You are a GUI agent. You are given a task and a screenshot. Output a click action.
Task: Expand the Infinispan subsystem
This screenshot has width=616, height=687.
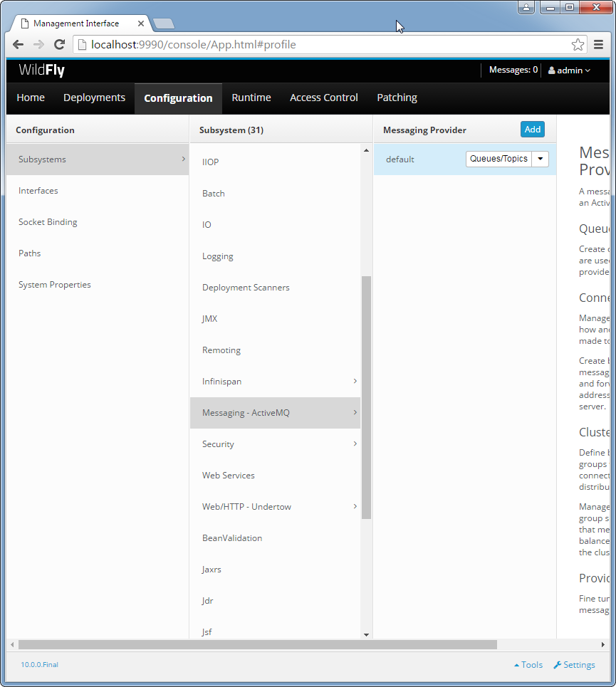(x=275, y=382)
